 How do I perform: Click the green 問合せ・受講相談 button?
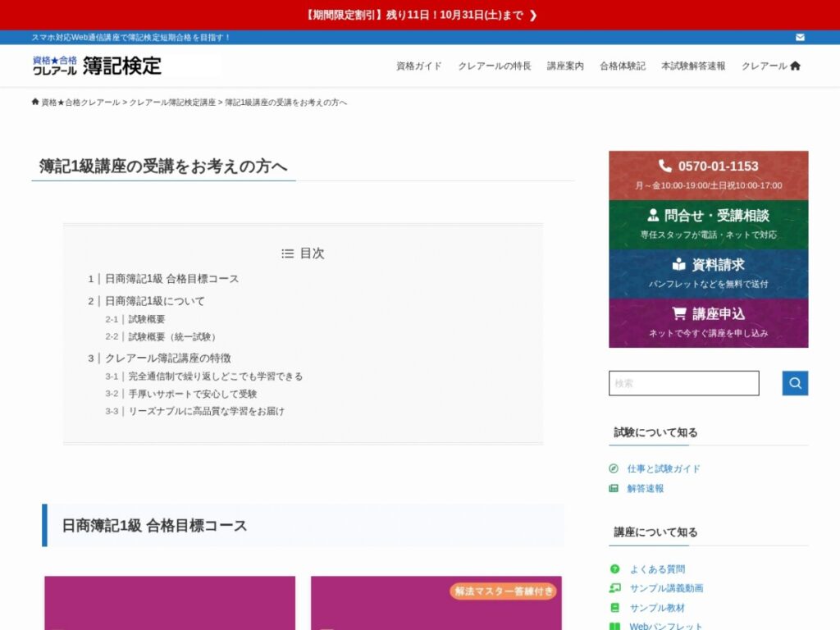coord(708,225)
